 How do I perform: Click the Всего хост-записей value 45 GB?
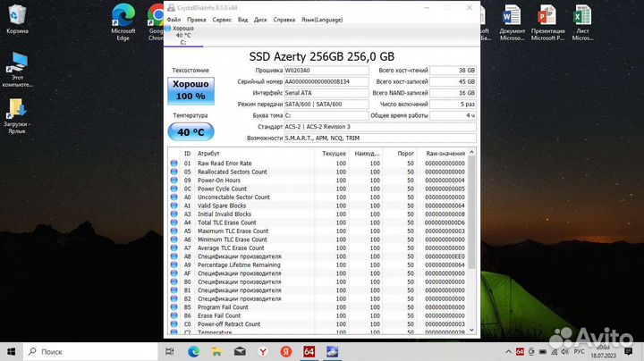pyautogui.click(x=453, y=81)
